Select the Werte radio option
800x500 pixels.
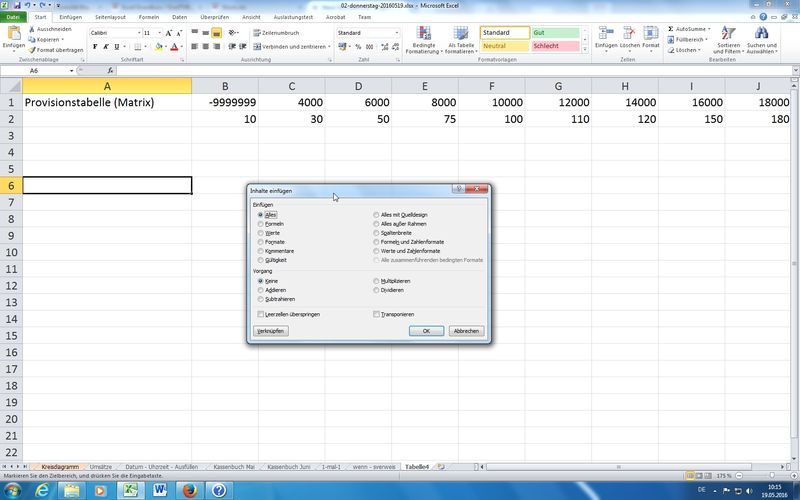click(260, 232)
